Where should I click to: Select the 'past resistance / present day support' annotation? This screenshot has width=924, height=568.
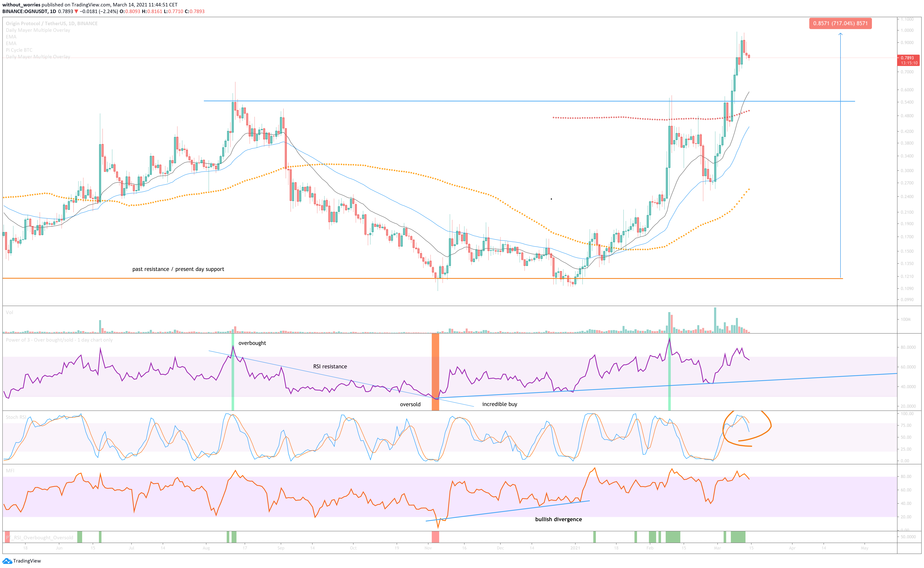pyautogui.click(x=178, y=269)
